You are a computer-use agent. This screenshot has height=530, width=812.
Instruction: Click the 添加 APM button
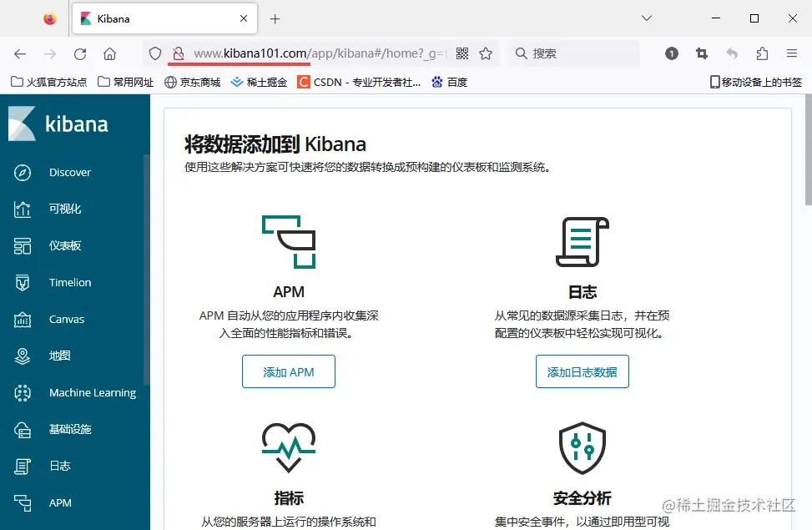pos(289,371)
